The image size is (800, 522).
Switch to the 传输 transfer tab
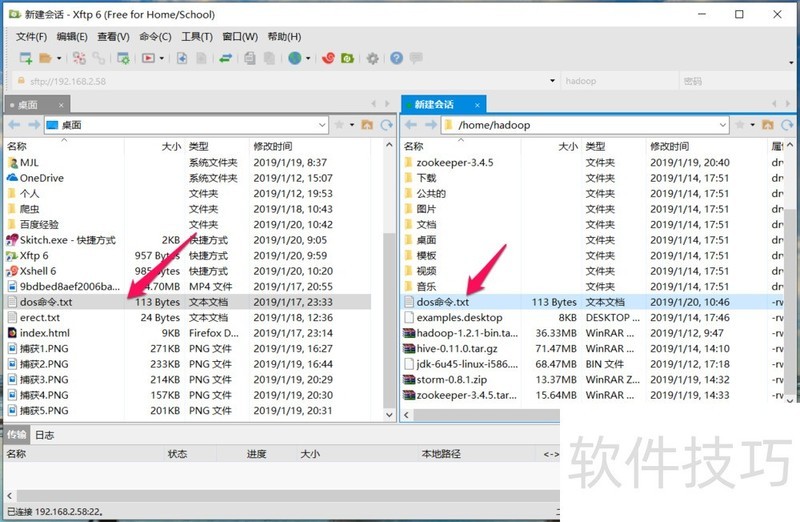pos(16,435)
